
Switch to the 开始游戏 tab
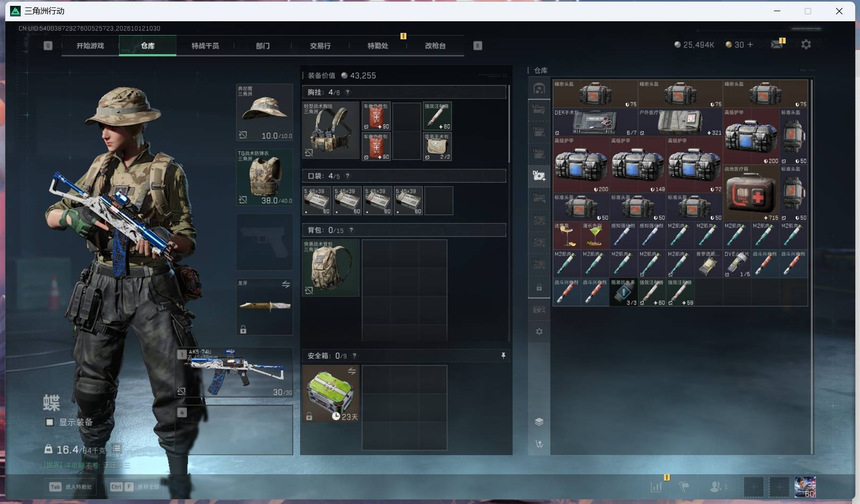pyautogui.click(x=90, y=46)
